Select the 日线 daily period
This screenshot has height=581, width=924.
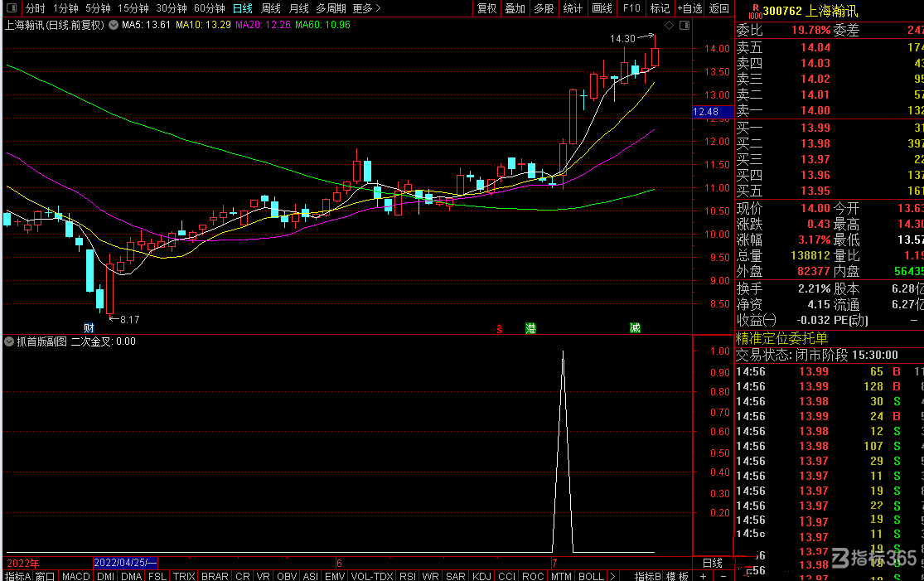(242, 8)
